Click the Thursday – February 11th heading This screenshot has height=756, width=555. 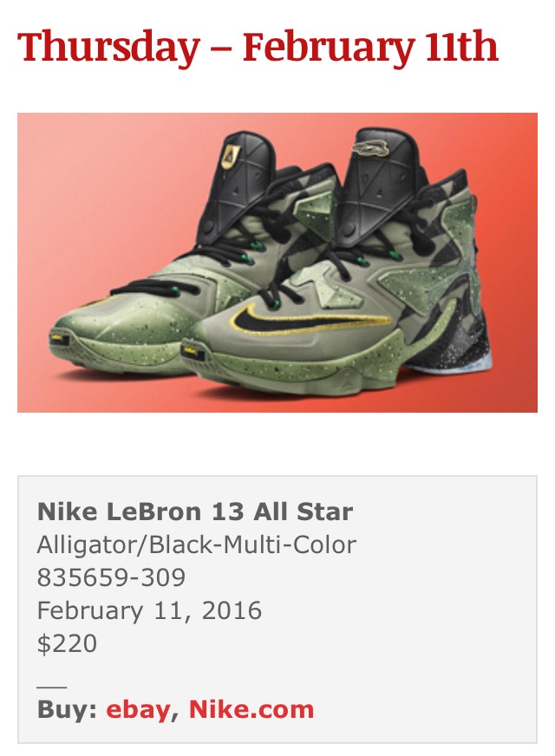point(258,46)
